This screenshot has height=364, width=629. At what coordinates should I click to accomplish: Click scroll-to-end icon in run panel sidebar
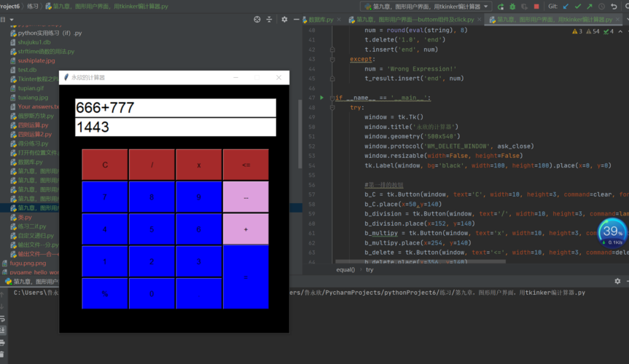tap(2, 331)
